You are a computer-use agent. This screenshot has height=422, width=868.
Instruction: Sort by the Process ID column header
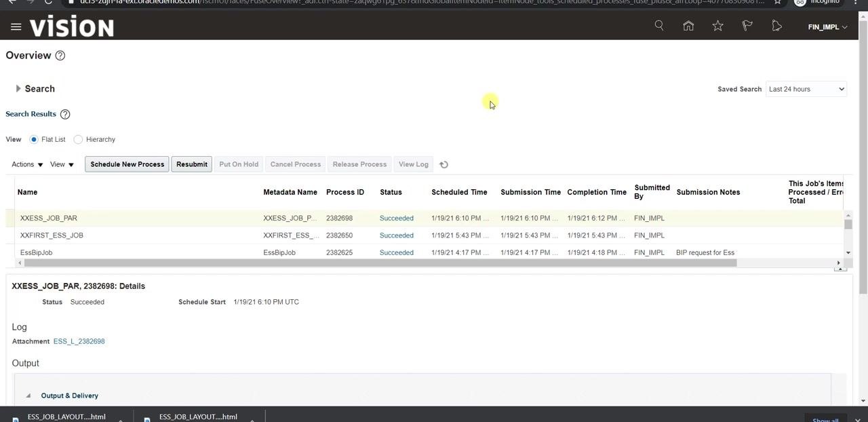point(345,192)
